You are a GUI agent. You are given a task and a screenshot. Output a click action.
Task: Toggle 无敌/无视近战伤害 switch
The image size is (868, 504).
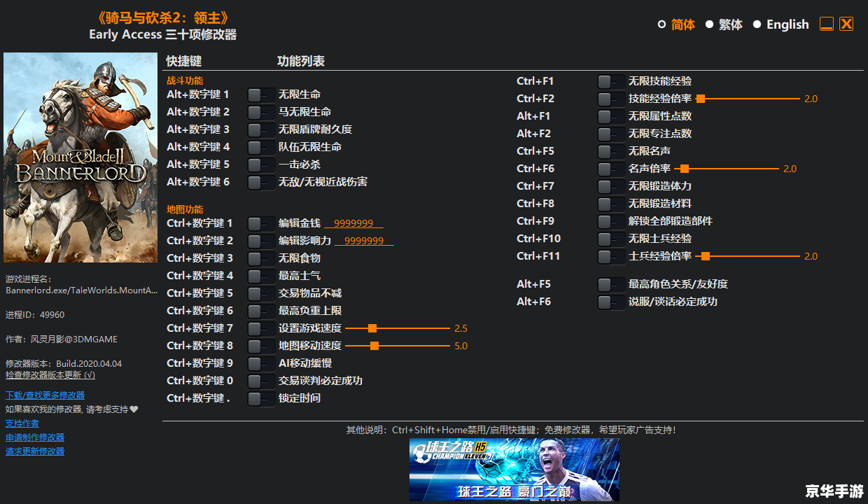click(261, 182)
